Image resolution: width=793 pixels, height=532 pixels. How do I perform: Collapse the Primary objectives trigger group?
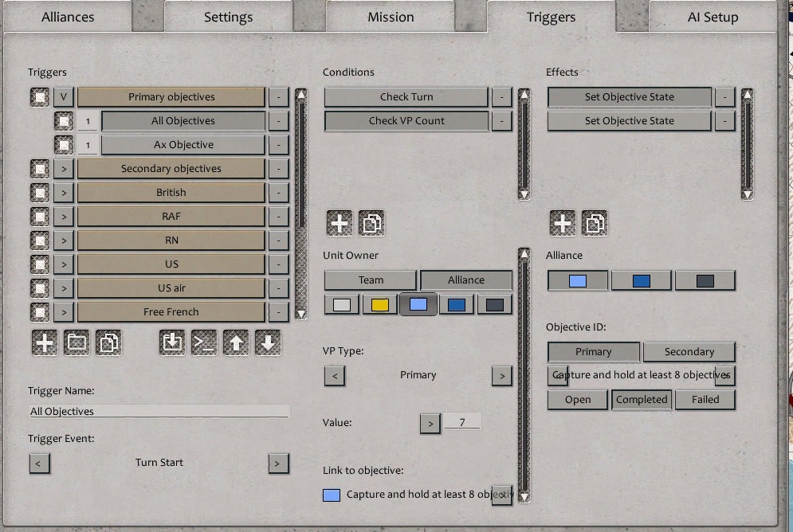(x=63, y=96)
